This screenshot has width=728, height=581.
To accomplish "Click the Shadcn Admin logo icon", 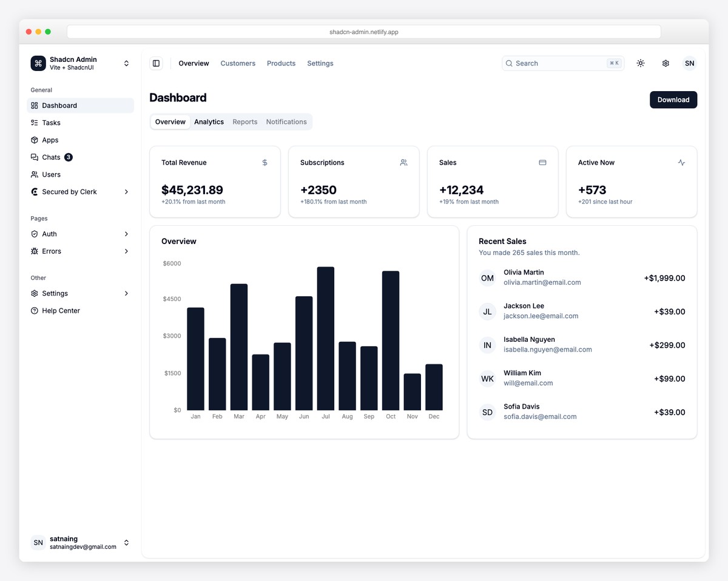I will tap(38, 63).
